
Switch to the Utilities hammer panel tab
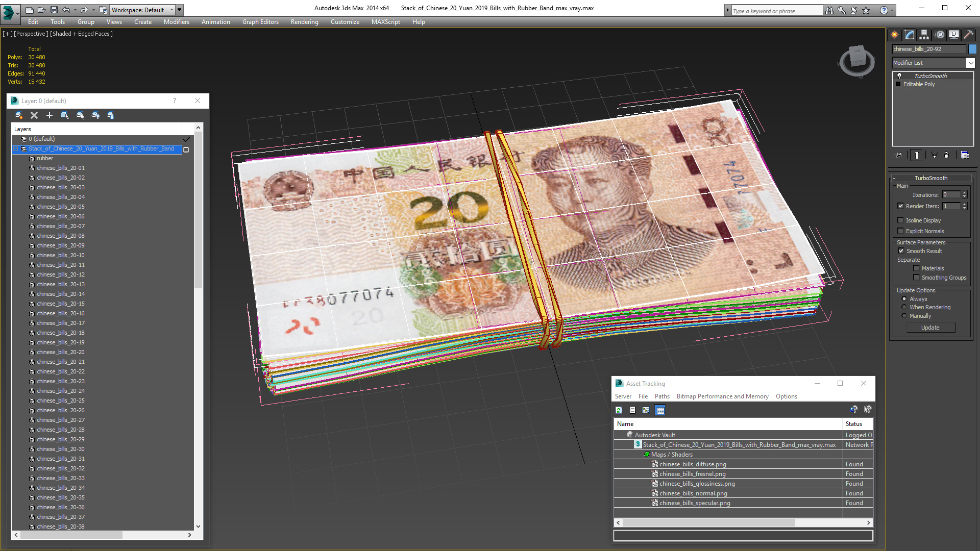click(x=968, y=35)
